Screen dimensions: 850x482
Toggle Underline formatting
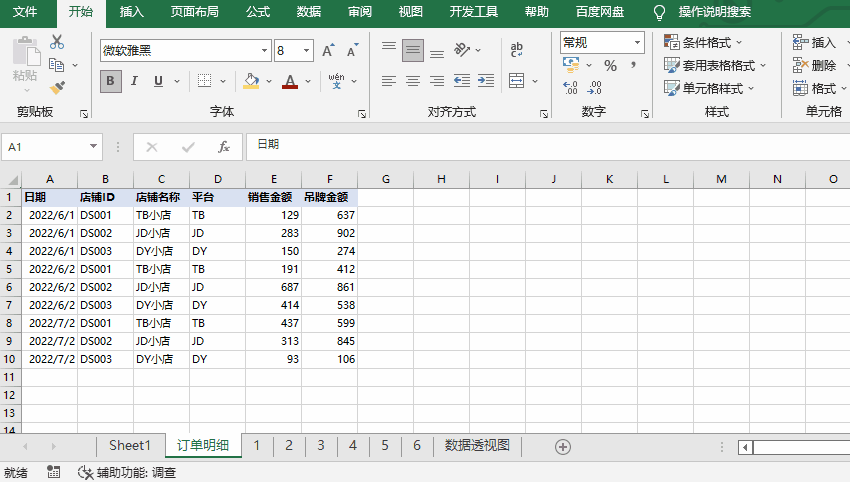pyautogui.click(x=158, y=81)
